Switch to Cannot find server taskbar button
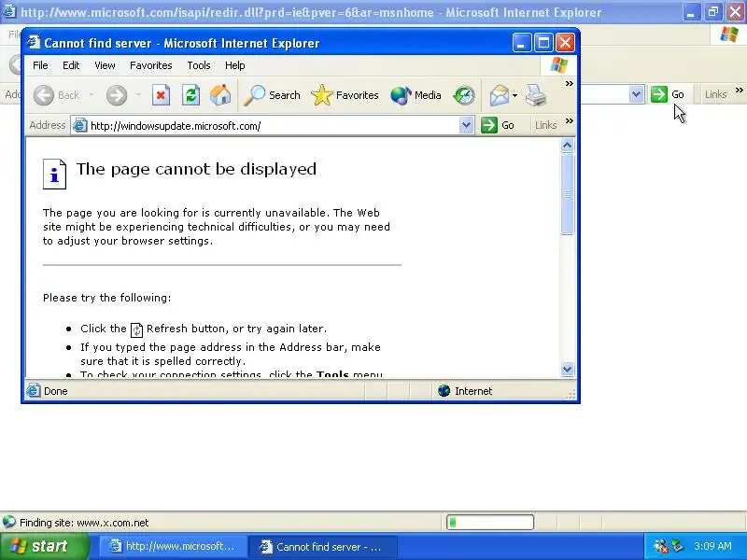 coord(323,546)
